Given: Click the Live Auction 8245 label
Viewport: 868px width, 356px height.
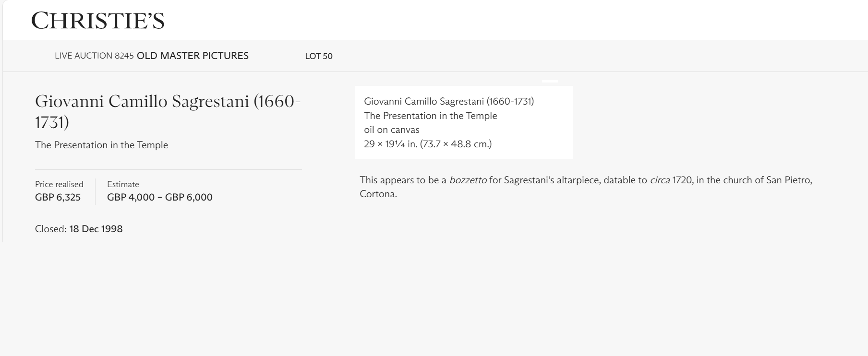Looking at the screenshot, I should point(94,56).
